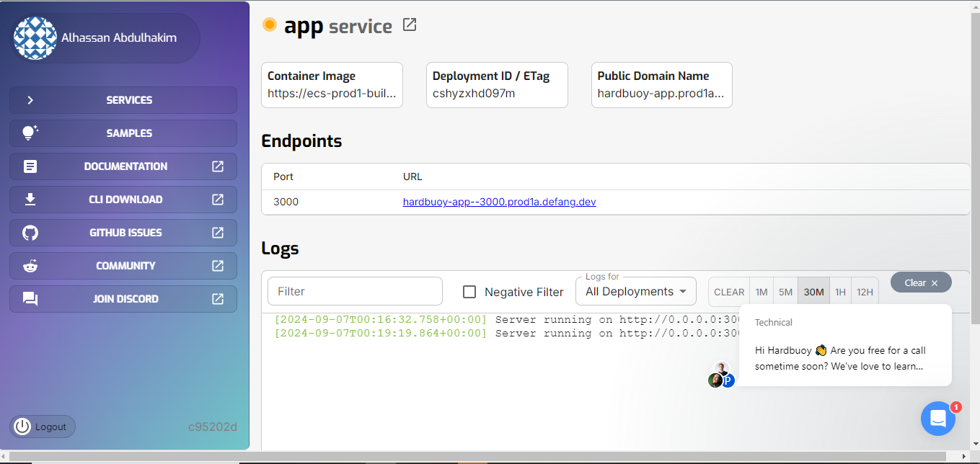Click external link icon beside Documentation
The image size is (980, 464).
(x=218, y=166)
